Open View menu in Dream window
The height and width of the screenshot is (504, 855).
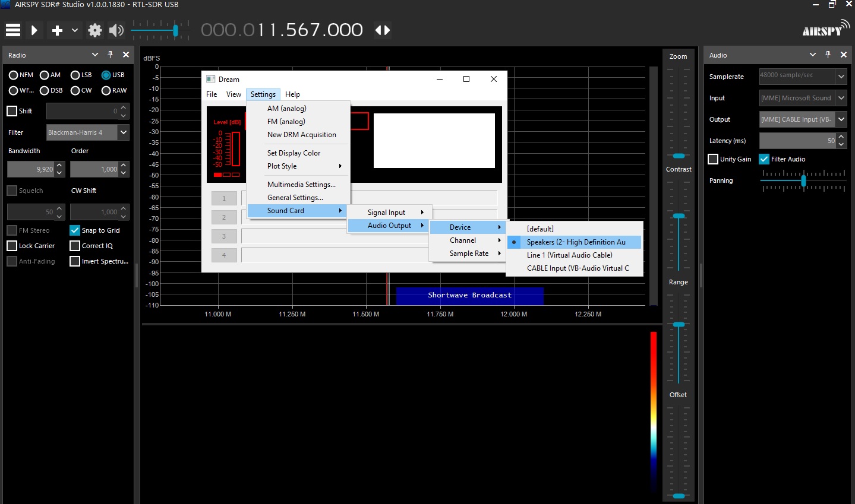pyautogui.click(x=234, y=94)
